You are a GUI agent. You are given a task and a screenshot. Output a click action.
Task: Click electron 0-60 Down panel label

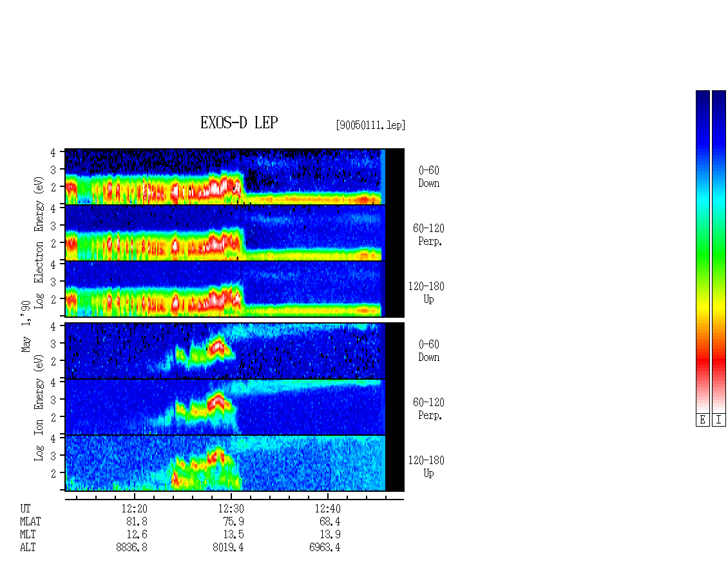428,177
